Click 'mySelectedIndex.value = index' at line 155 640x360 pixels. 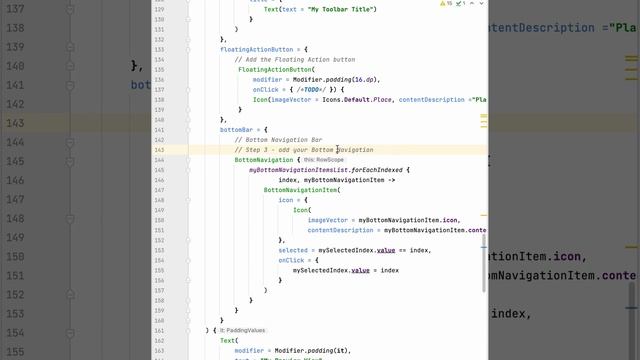click(x=346, y=271)
